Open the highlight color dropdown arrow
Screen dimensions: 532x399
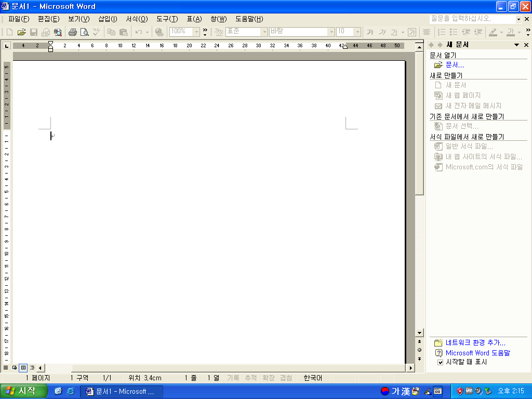pos(501,32)
